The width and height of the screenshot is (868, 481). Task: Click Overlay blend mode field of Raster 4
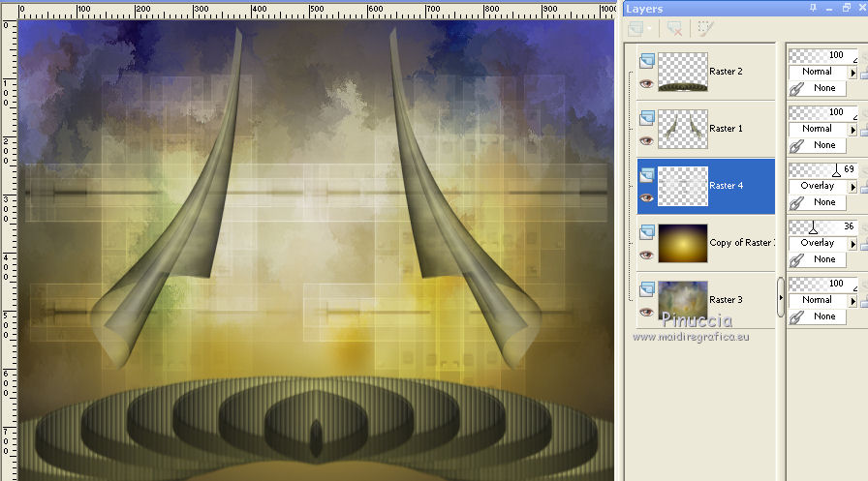[x=818, y=187]
